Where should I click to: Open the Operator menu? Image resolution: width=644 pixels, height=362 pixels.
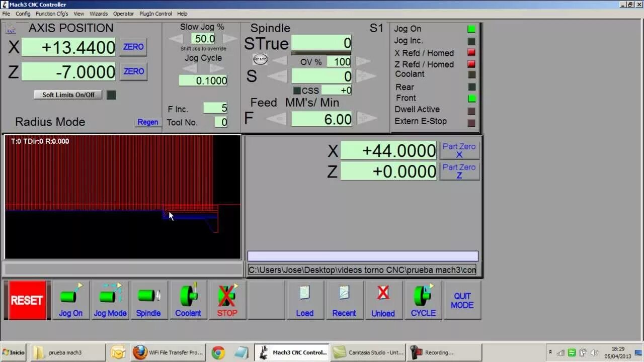point(123,14)
